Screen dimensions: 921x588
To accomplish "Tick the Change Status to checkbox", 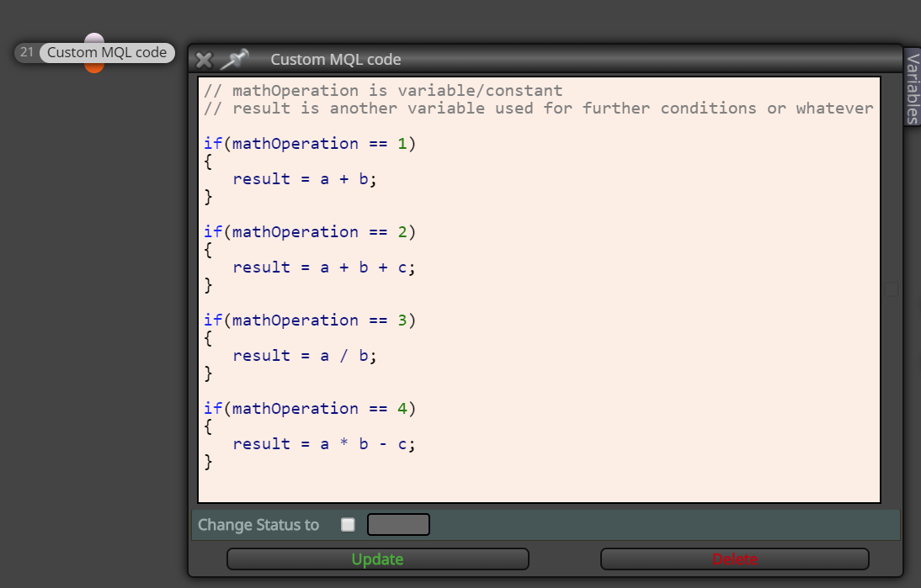I will pos(348,525).
